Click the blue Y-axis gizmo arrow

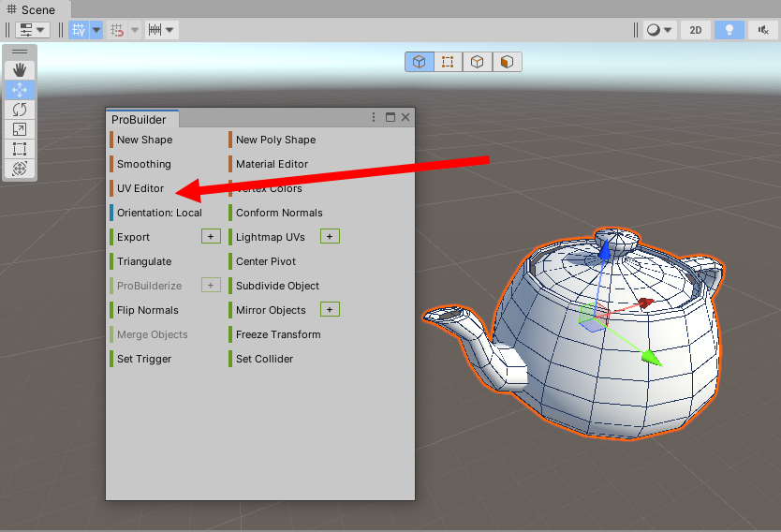click(604, 251)
